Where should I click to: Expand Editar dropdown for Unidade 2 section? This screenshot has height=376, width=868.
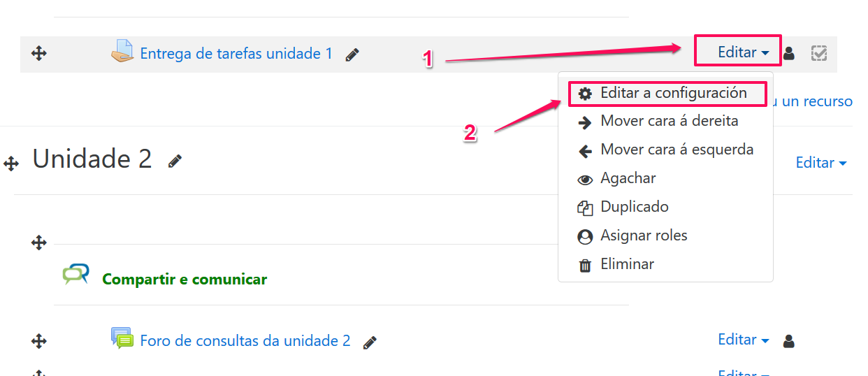tap(820, 163)
